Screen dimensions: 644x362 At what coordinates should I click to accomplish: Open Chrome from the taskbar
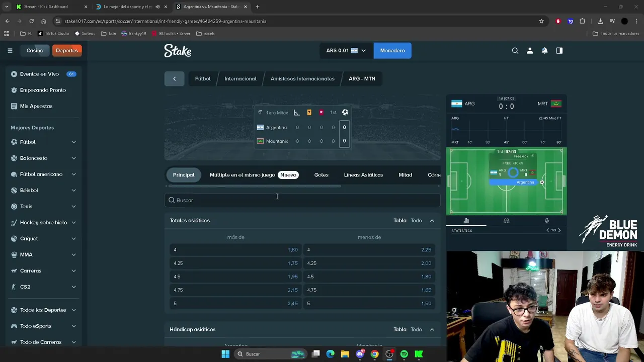click(374, 354)
